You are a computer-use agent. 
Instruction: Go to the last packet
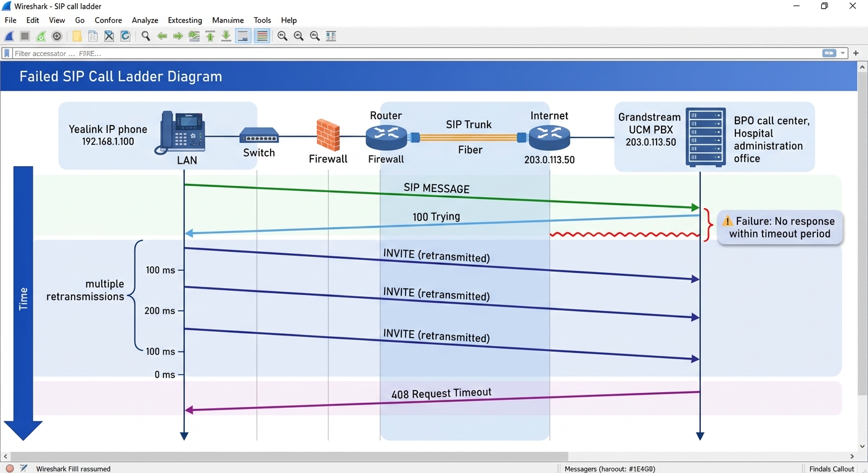(226, 36)
